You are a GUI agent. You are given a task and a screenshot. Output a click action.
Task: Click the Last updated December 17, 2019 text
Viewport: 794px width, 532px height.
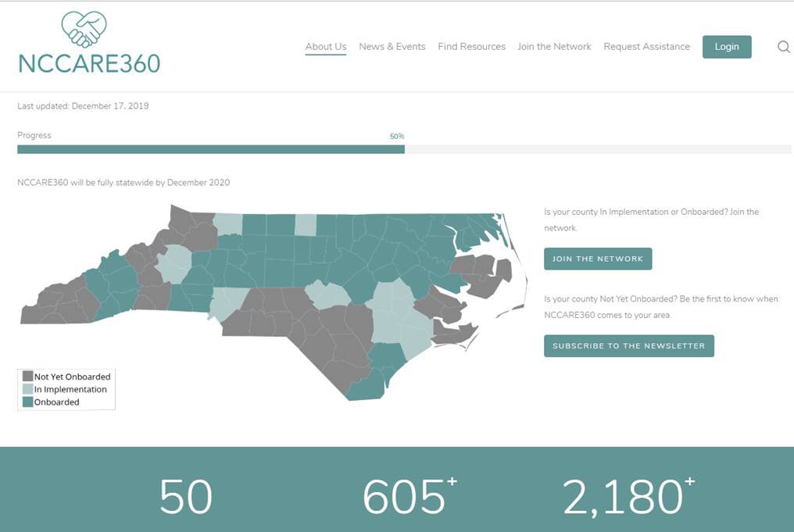pyautogui.click(x=83, y=105)
